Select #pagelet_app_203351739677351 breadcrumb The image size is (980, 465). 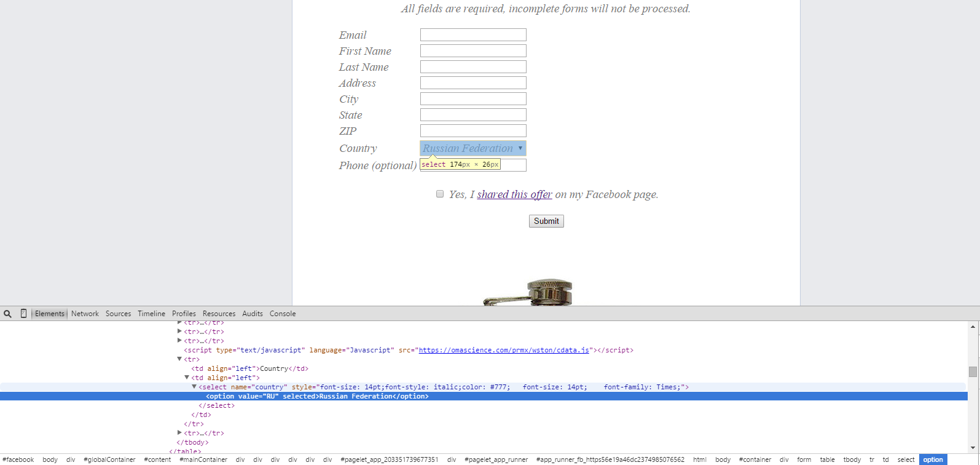(x=390, y=459)
